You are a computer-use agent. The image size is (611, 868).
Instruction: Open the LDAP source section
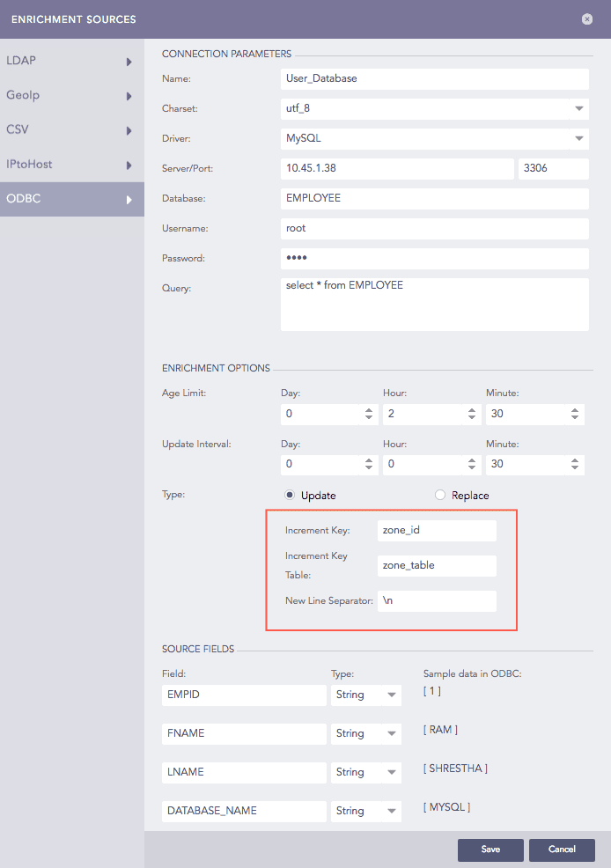click(x=71, y=62)
